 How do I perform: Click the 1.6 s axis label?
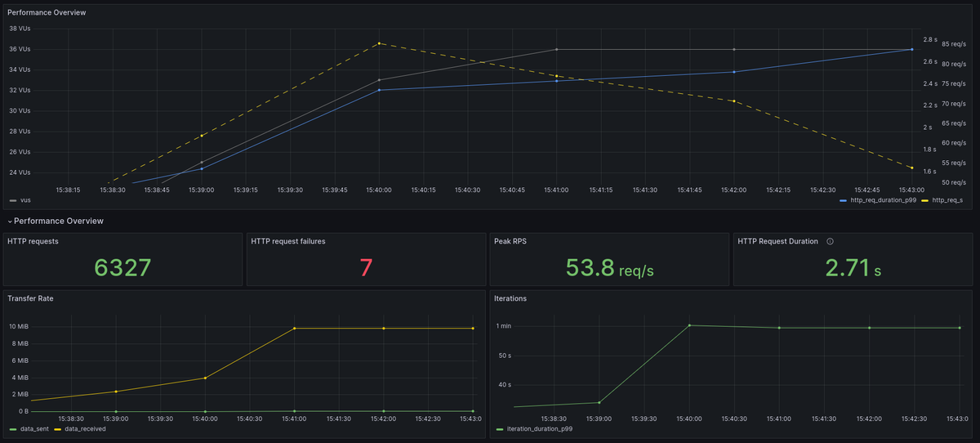(929, 172)
